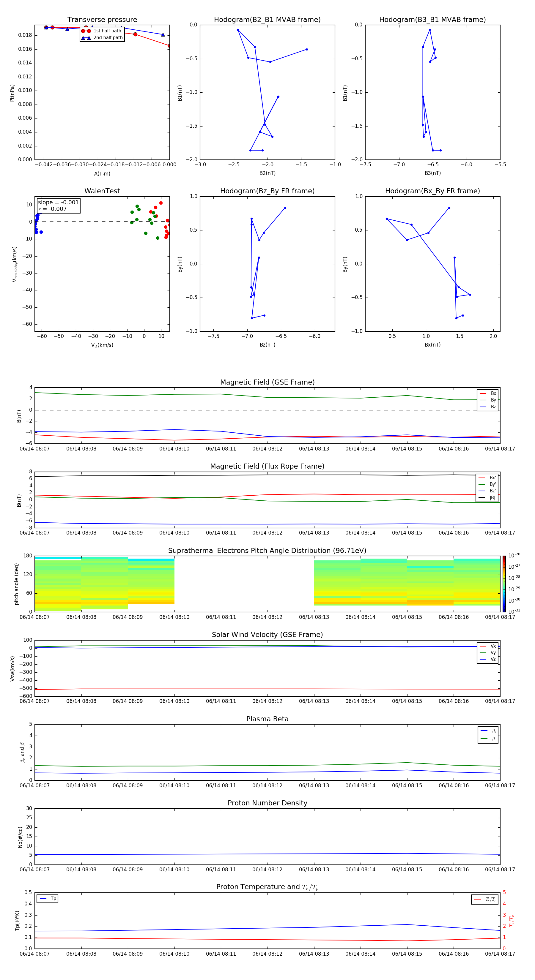Click the 30 tick on Np axis

coord(29,808)
